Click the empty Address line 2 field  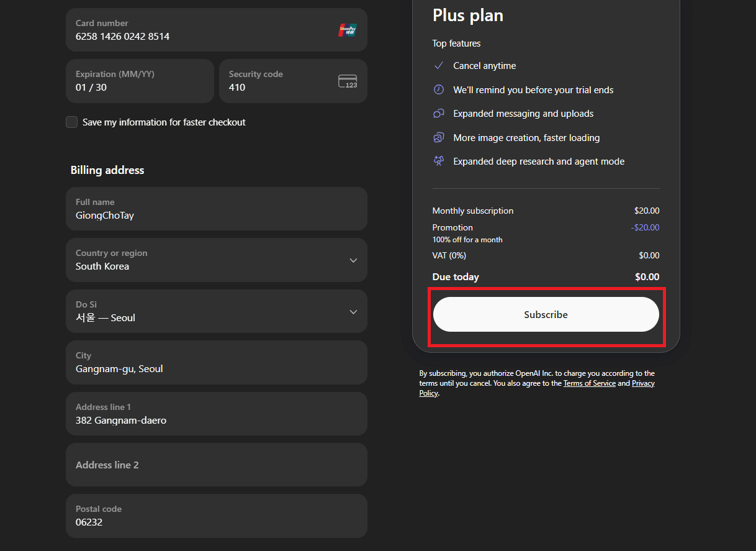(216, 465)
